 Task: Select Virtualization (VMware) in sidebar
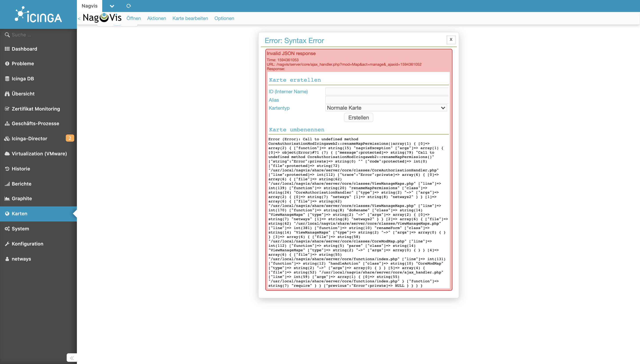(39, 154)
